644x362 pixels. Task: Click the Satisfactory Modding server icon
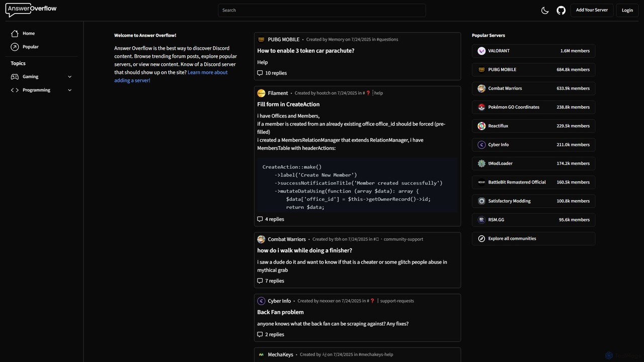click(481, 201)
